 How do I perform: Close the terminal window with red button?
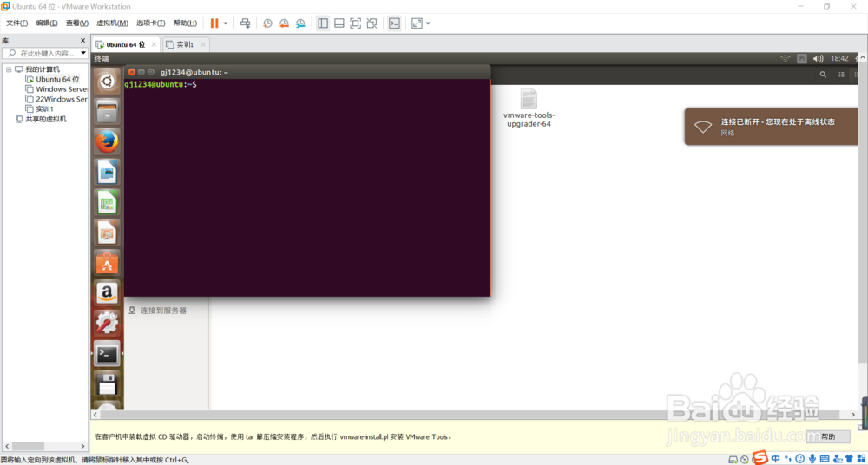pos(132,72)
